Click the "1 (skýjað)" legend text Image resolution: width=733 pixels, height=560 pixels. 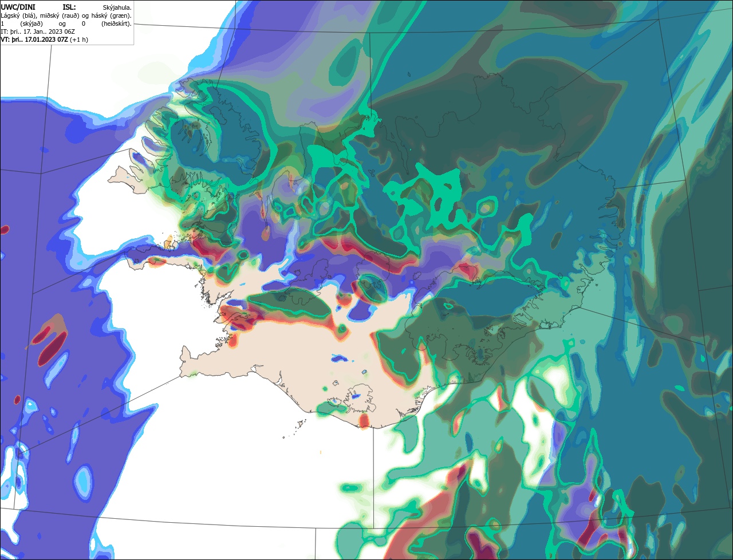point(22,24)
